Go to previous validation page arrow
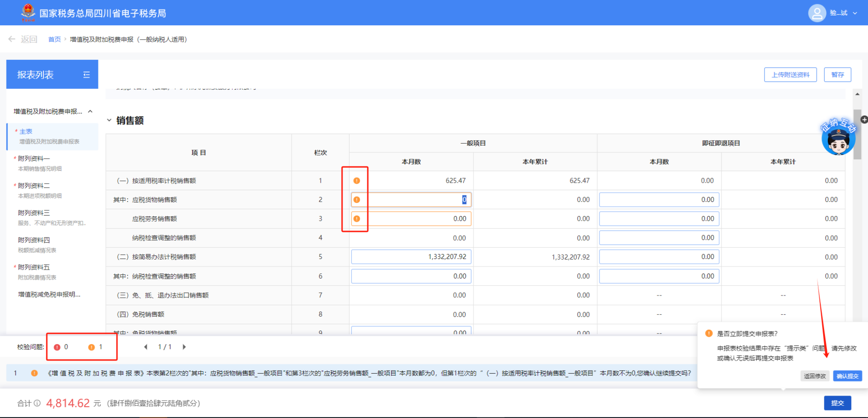This screenshot has width=868, height=418. 146,347
